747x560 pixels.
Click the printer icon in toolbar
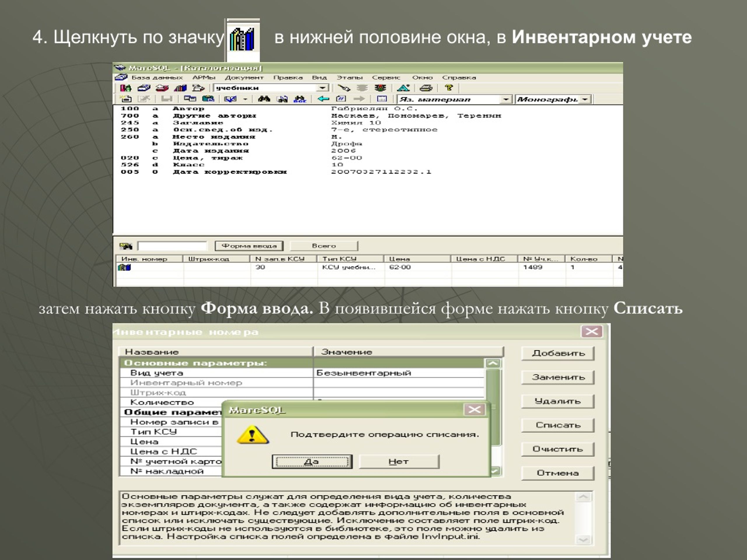point(426,88)
